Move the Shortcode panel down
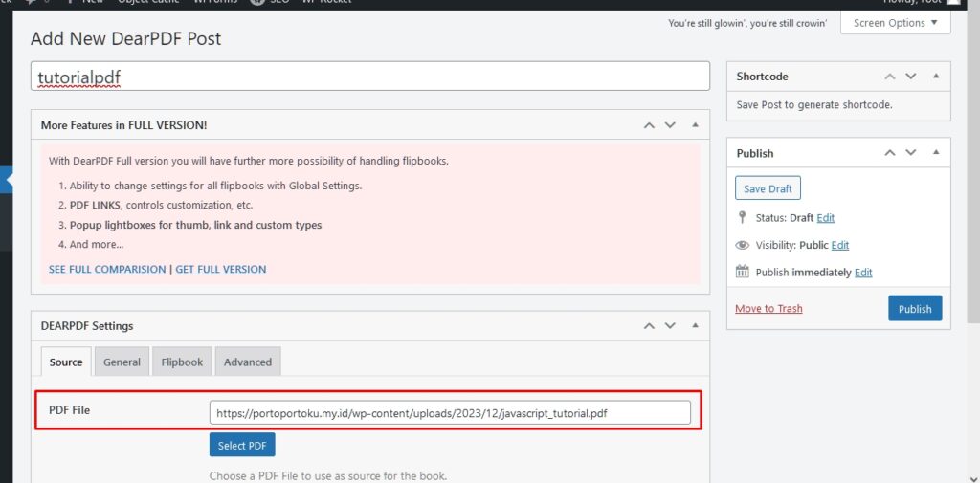Viewport: 980px width, 483px height. [911, 77]
